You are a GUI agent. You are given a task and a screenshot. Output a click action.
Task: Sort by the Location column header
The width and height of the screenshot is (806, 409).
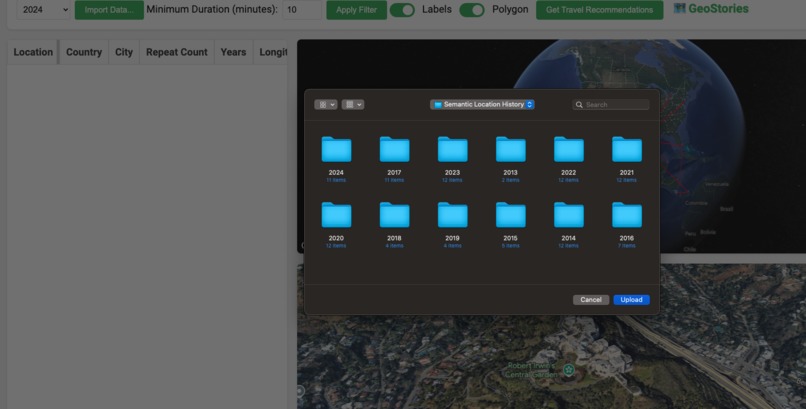pos(33,52)
